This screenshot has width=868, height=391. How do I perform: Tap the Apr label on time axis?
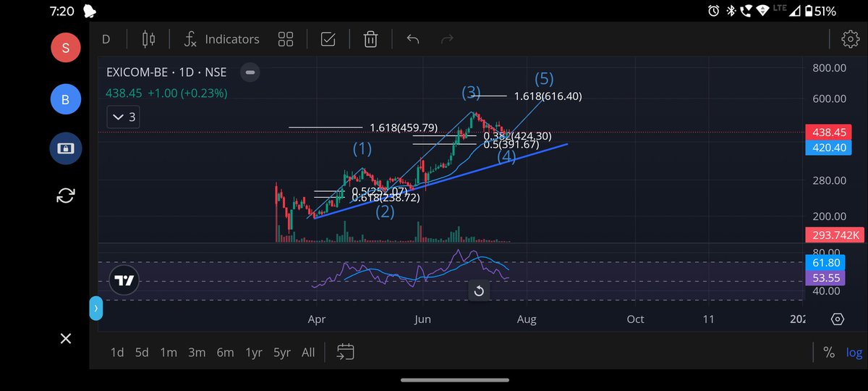[x=316, y=319]
